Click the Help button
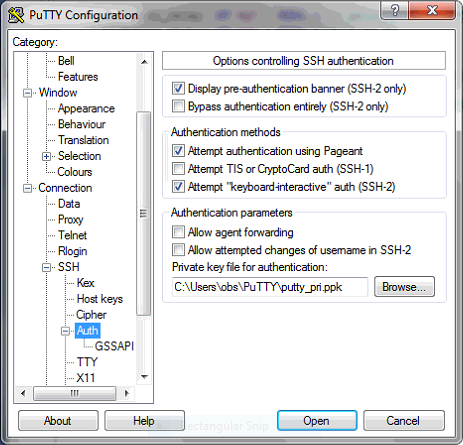The height and width of the screenshot is (445, 463). click(144, 421)
